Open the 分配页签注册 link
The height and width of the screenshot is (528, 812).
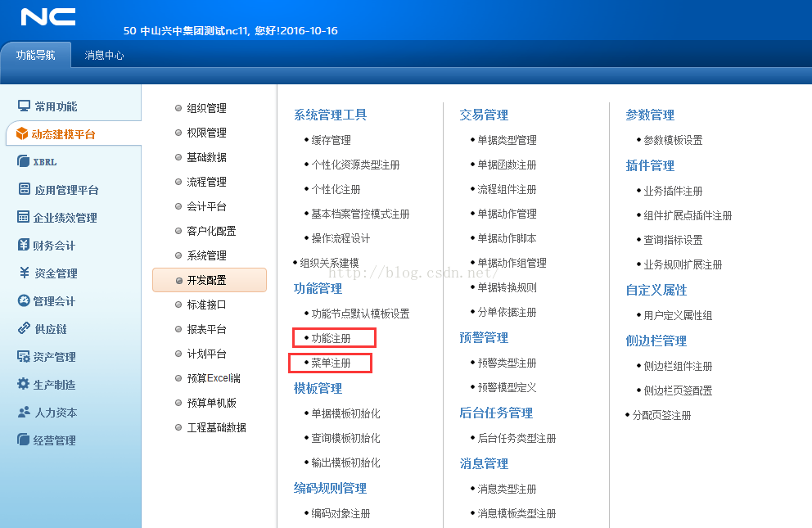[x=662, y=415]
